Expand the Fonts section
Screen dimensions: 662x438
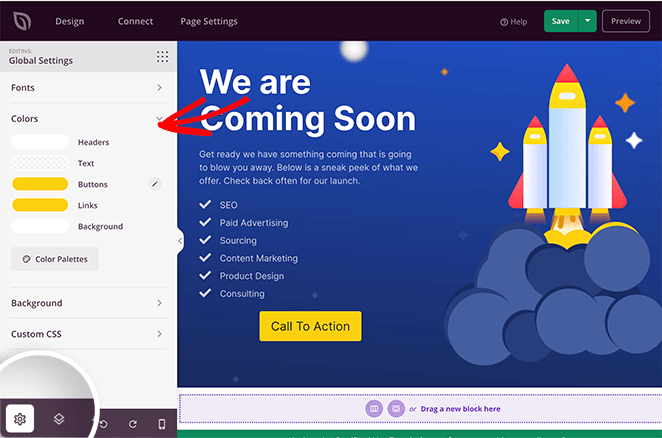[x=87, y=87]
